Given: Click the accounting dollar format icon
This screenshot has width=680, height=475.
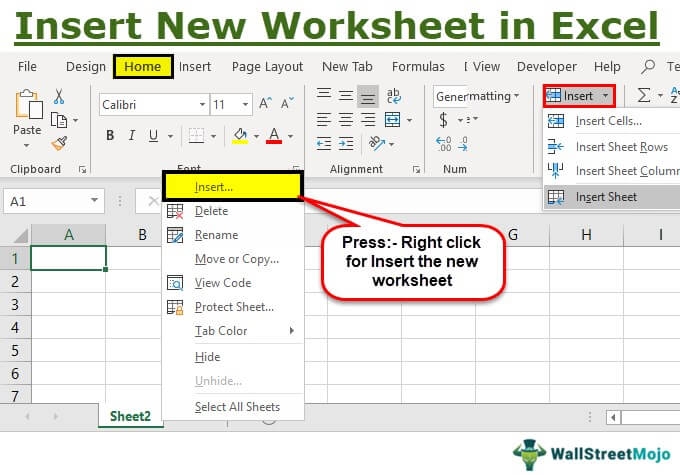Looking at the screenshot, I should pyautogui.click(x=444, y=120).
